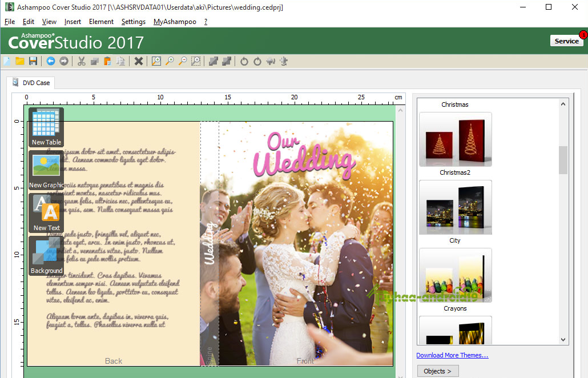588x378 pixels.
Task: Click the Zoom to fit icon
Action: click(156, 61)
